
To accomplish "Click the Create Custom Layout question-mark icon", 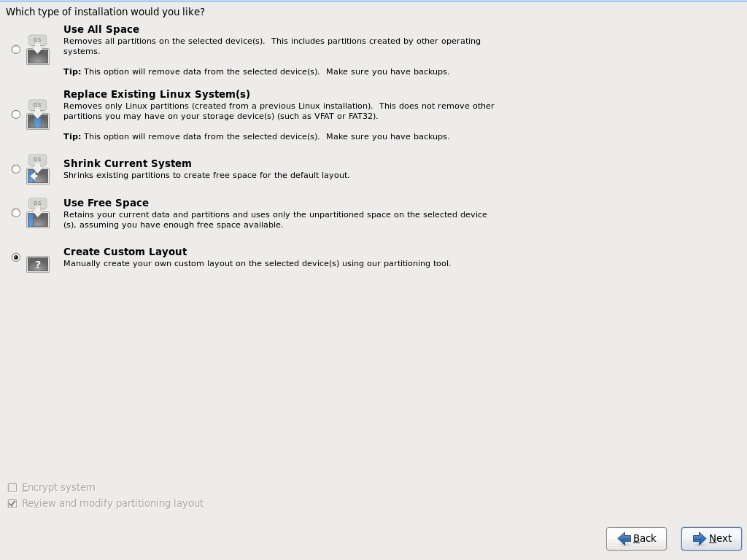I will pos(38,264).
